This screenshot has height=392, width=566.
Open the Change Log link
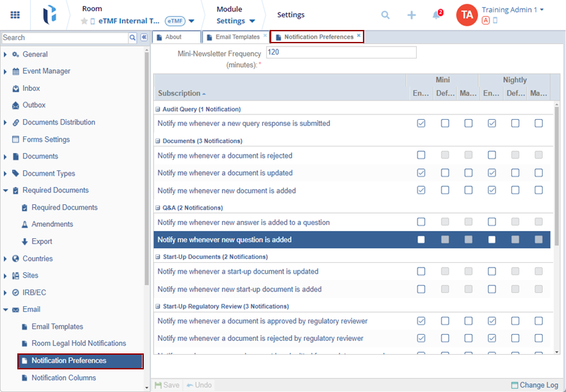(535, 385)
